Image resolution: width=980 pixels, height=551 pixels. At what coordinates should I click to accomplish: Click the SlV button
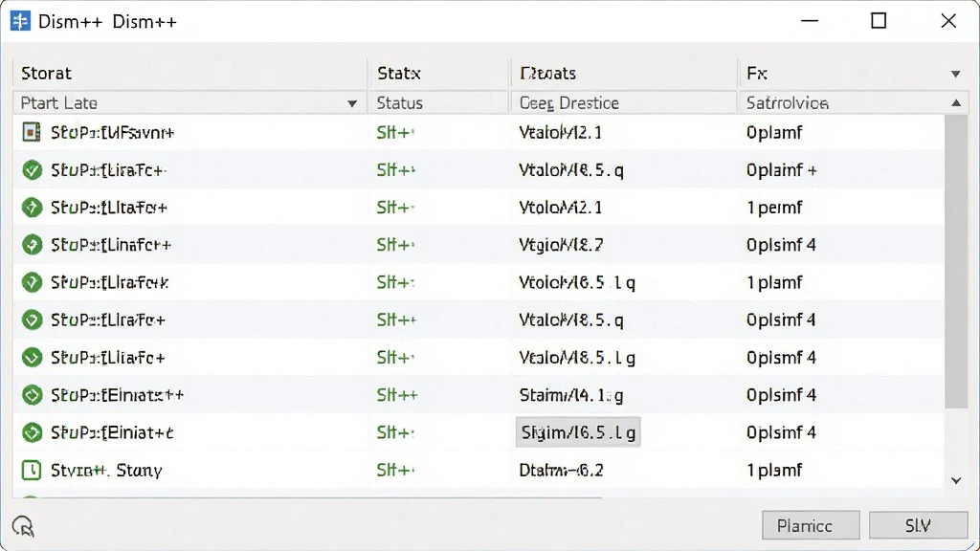click(918, 525)
